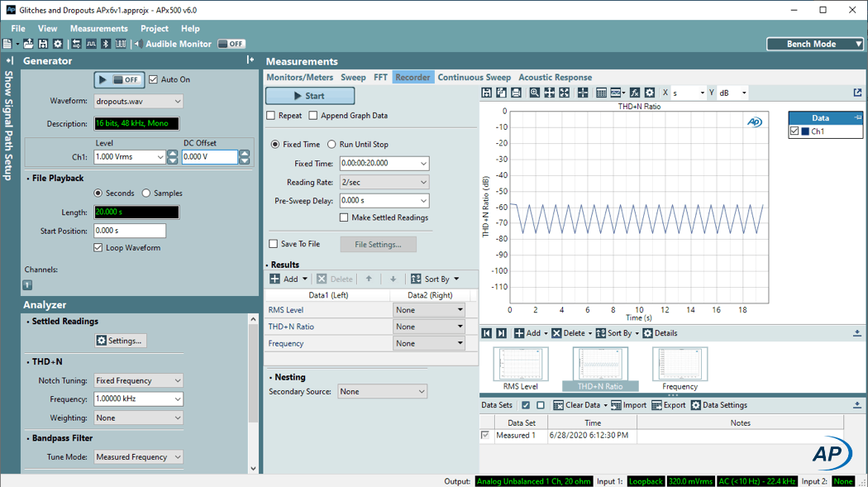
Task: Show the data table icon above the graph
Action: point(601,93)
